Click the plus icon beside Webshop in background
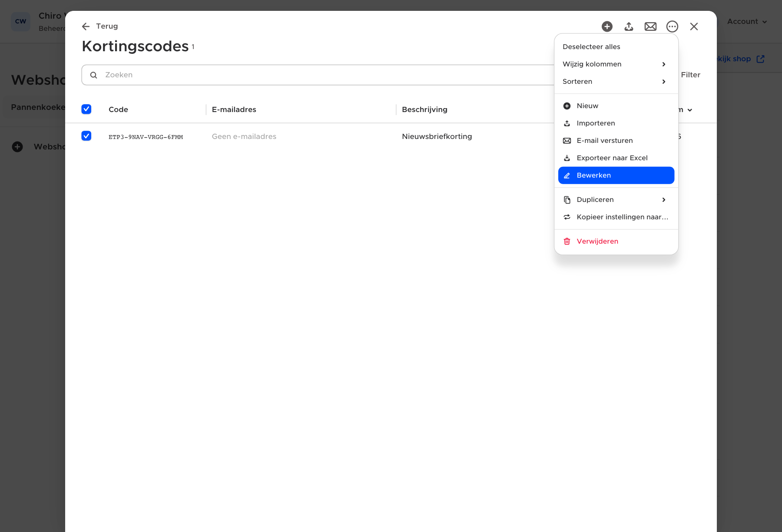The height and width of the screenshot is (532, 782). point(17,147)
